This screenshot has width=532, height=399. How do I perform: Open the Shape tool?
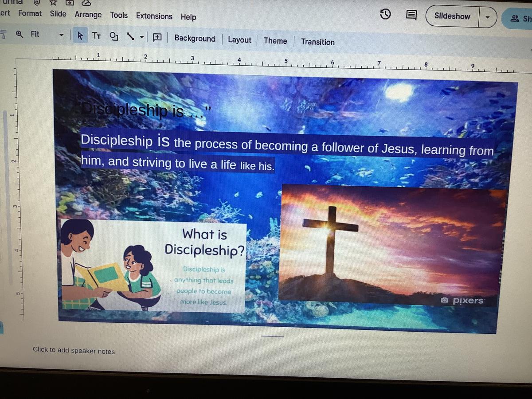114,36
